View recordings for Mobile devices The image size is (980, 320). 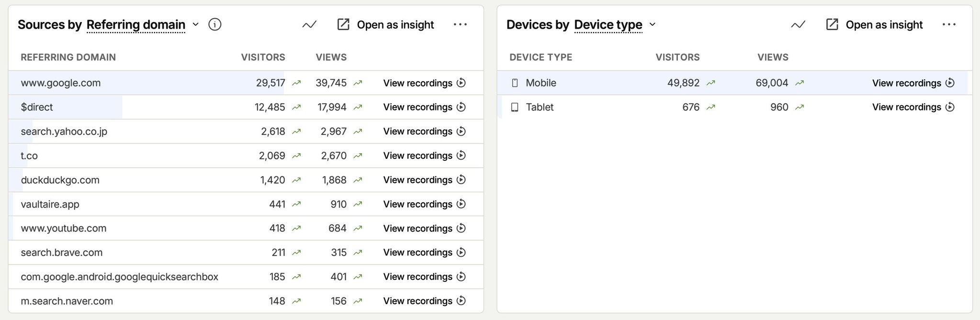tap(913, 83)
